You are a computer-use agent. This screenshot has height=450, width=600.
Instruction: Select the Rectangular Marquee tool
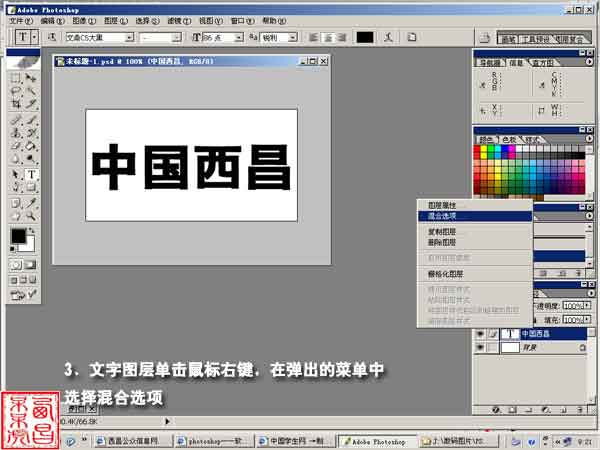pos(16,78)
